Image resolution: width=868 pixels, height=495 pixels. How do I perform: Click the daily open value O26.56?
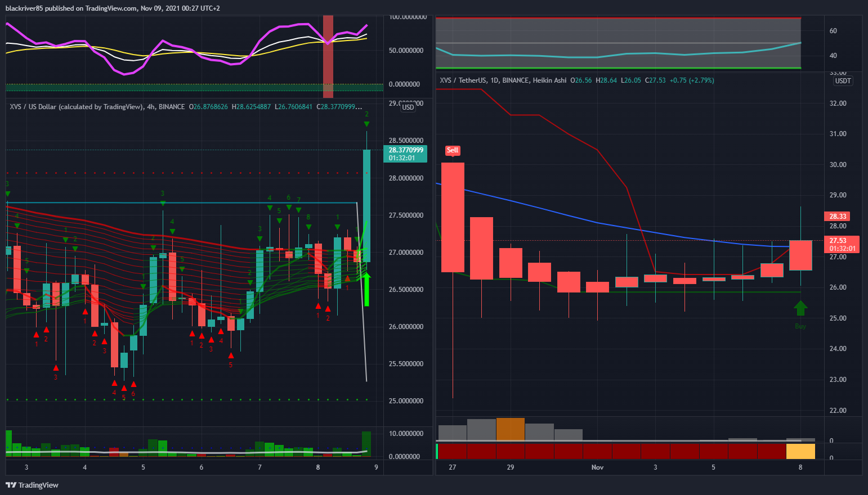click(x=581, y=80)
